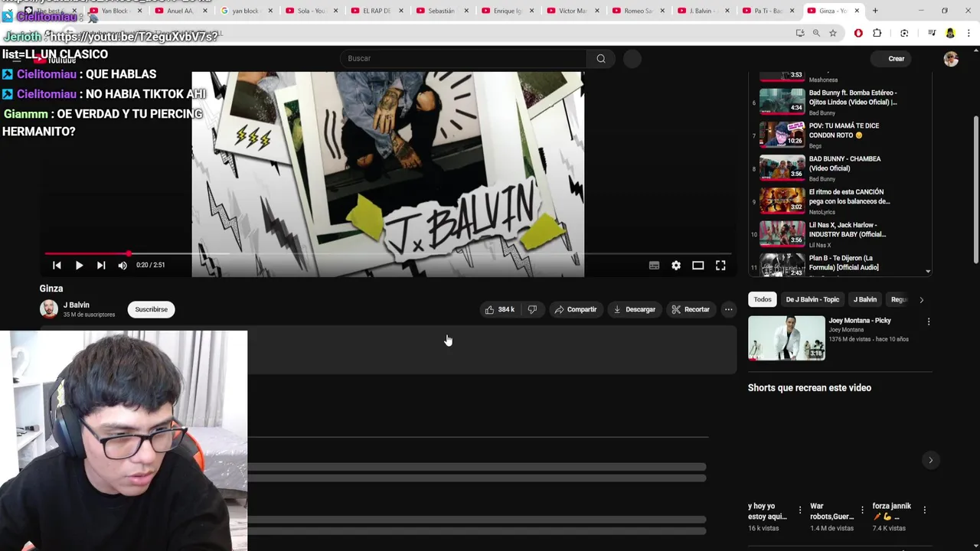This screenshot has height=551, width=980.
Task: Open the J Balvin channel avatar
Action: 49,309
